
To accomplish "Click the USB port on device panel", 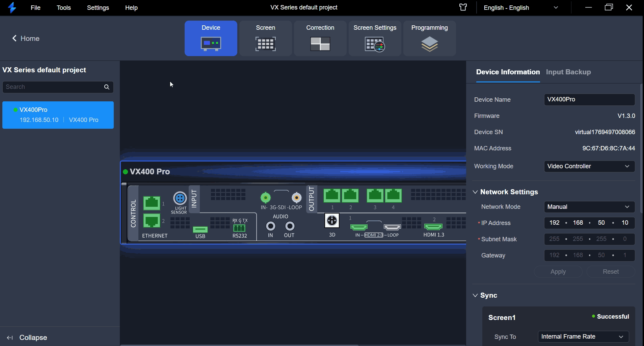I will point(200,229).
